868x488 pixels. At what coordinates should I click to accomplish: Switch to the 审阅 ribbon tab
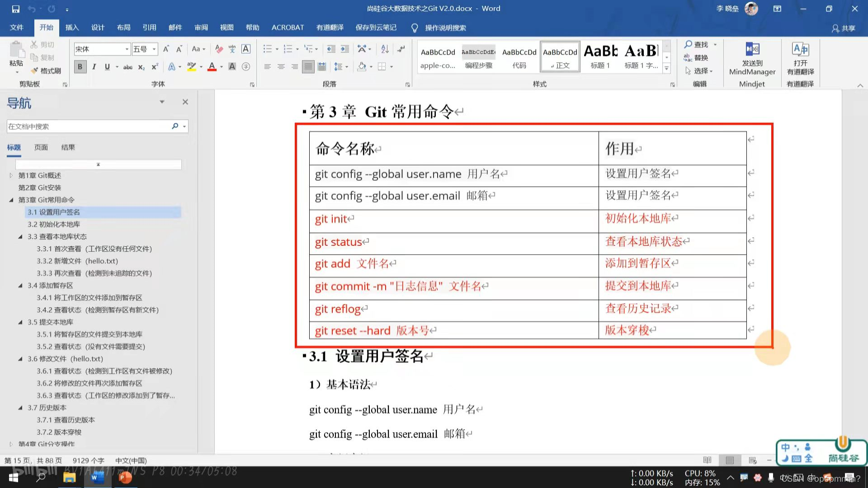pos(201,28)
